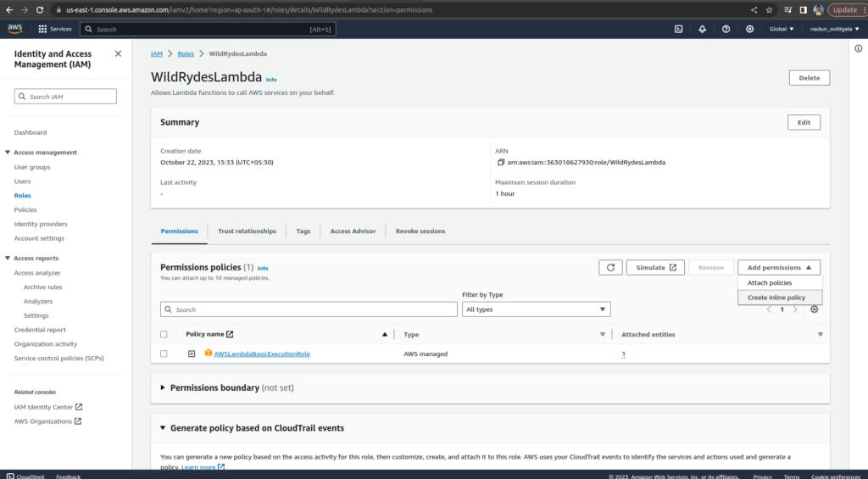Open the Global region dropdown
Viewport: 868px width, 479px height.
[x=782, y=29]
